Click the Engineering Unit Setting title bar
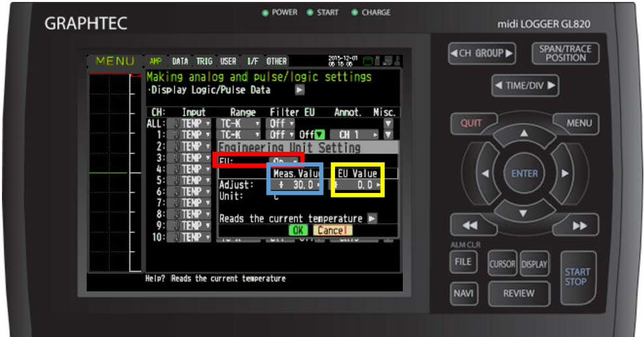 [308, 147]
